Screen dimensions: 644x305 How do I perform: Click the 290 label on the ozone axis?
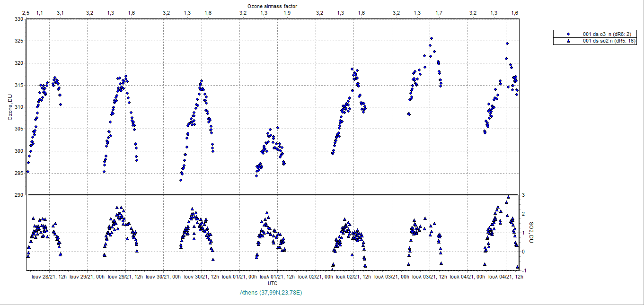coord(18,195)
